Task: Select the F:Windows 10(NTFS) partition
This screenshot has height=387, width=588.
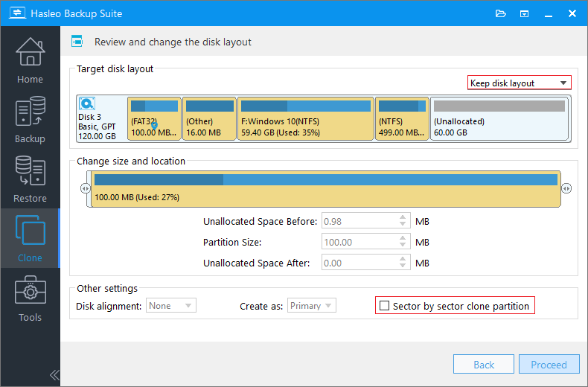Action: pyautogui.click(x=306, y=118)
